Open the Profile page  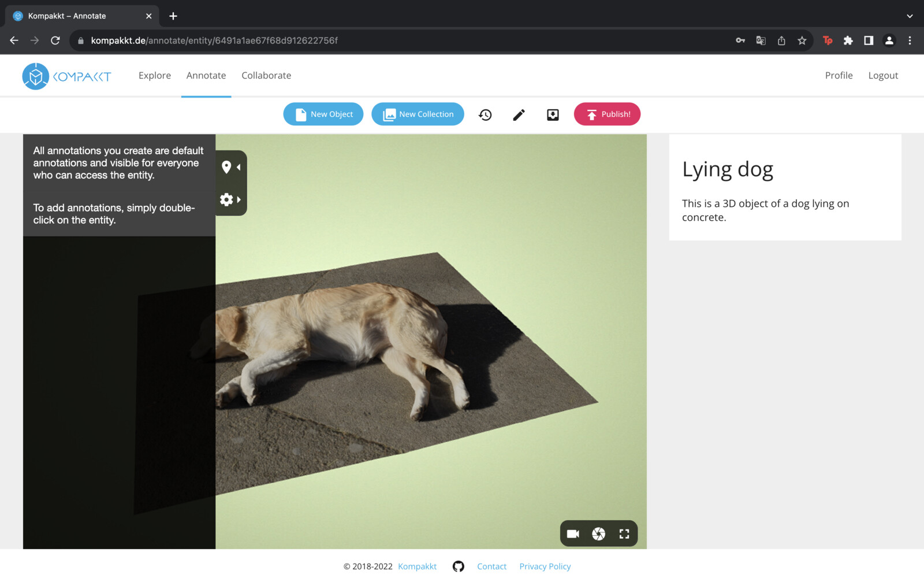click(x=839, y=75)
